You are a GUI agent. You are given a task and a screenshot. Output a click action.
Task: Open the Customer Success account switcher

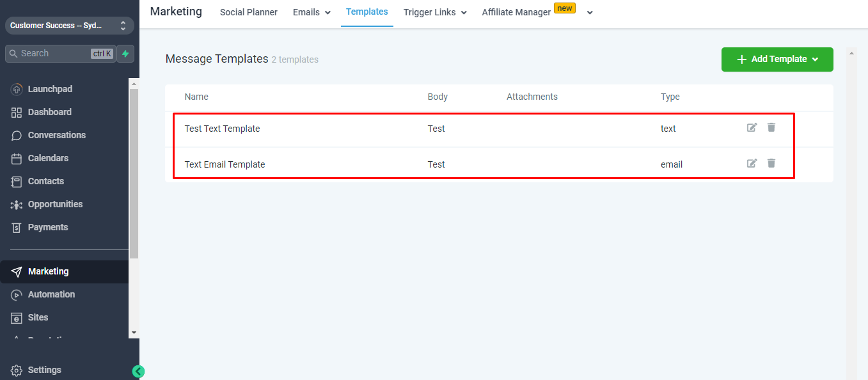pyautogui.click(x=70, y=26)
